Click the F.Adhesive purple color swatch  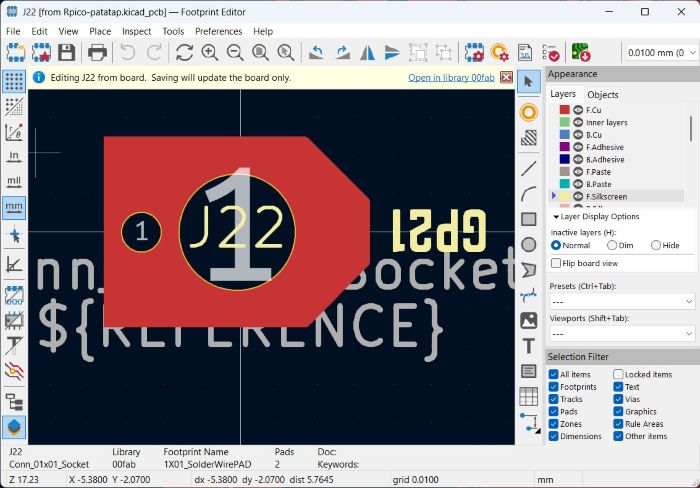[565, 147]
